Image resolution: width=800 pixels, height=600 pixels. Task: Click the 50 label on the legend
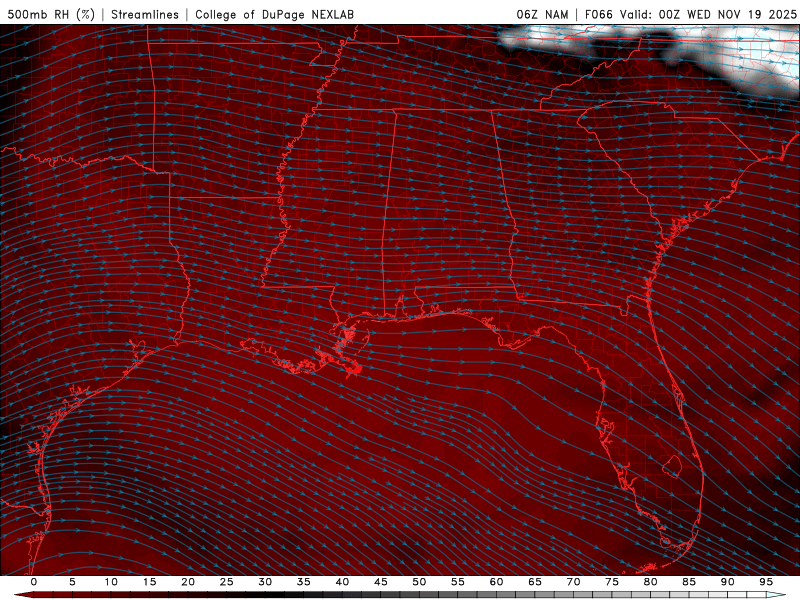point(419,582)
